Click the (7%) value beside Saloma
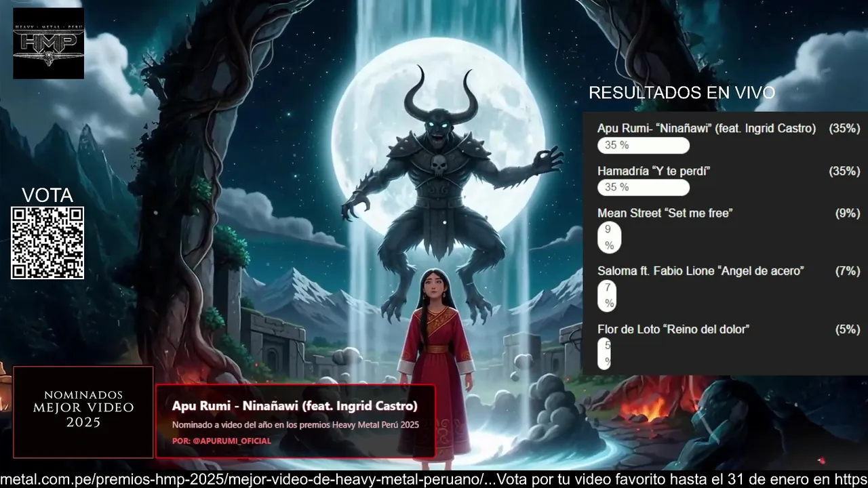The image size is (868, 488). 848,270
